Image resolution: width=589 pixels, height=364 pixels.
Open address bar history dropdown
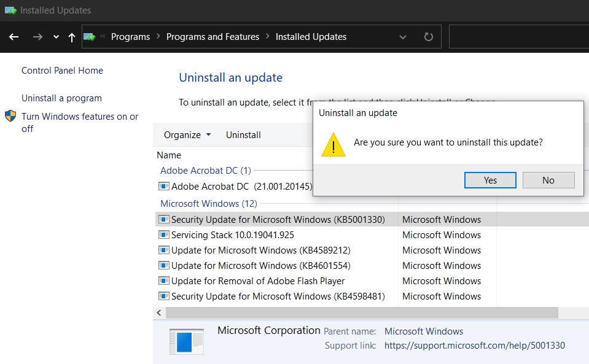coord(403,37)
